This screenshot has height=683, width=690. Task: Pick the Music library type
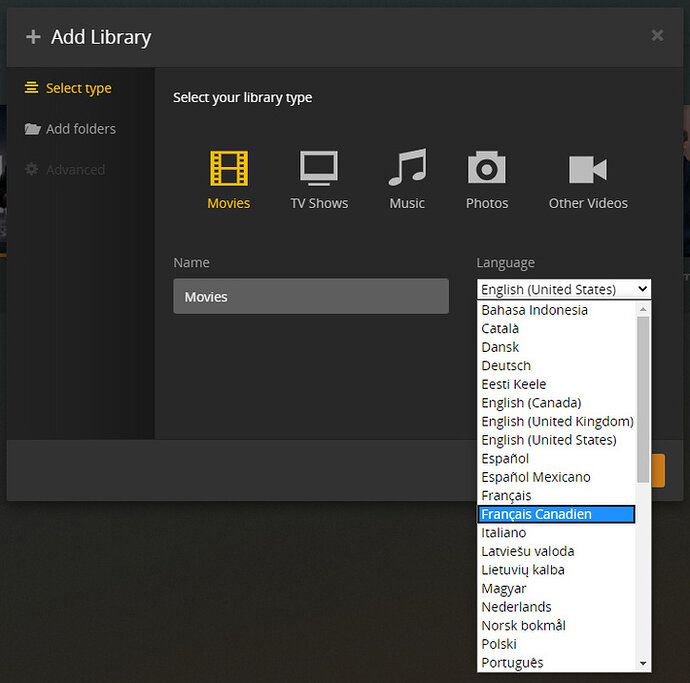click(407, 179)
